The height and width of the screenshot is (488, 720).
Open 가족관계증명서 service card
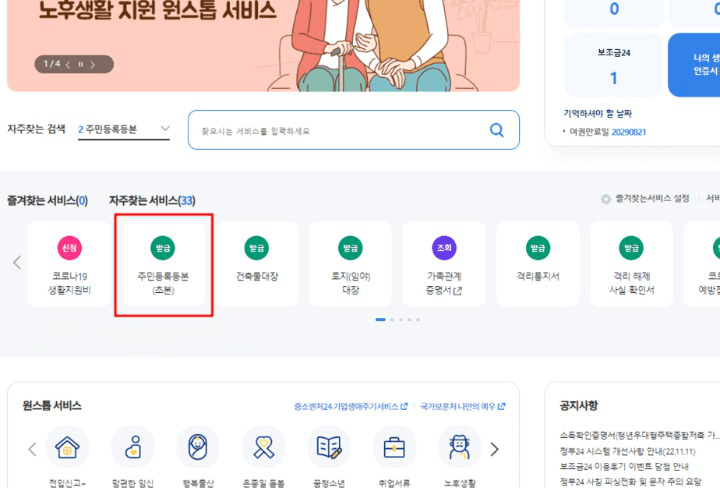pyautogui.click(x=444, y=264)
